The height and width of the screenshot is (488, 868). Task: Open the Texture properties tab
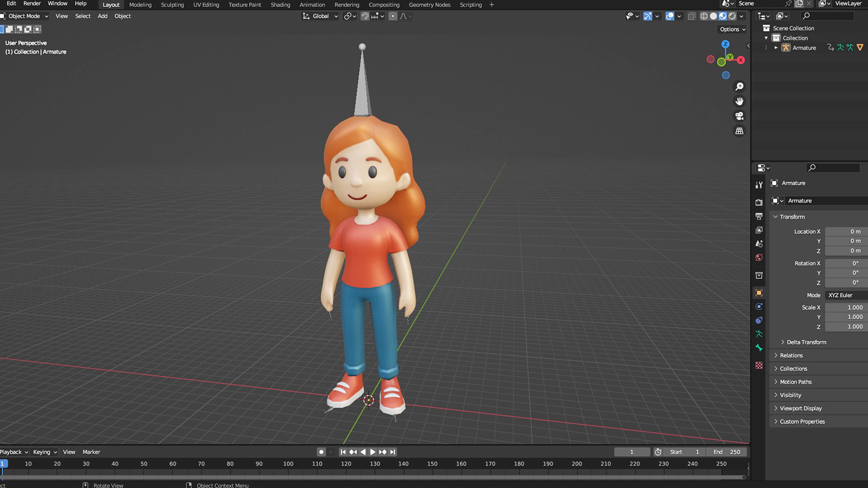[759, 365]
